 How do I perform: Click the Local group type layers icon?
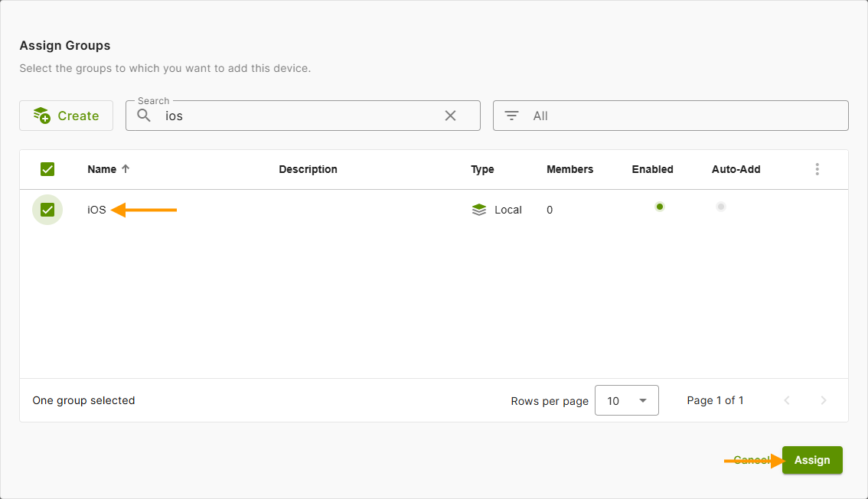[479, 209]
